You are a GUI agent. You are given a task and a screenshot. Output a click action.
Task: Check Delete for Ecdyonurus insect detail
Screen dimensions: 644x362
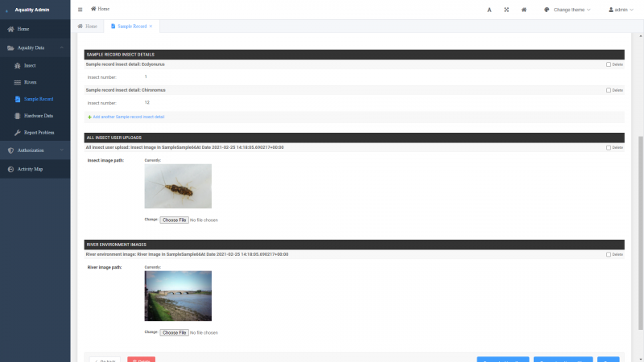coord(609,64)
